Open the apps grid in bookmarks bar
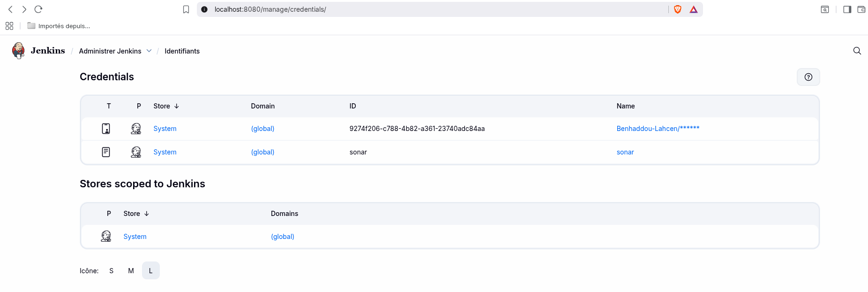Image resolution: width=868 pixels, height=292 pixels. [x=9, y=26]
